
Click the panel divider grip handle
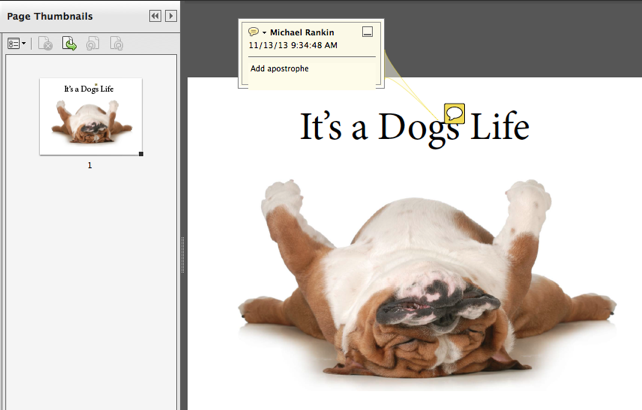(182, 254)
